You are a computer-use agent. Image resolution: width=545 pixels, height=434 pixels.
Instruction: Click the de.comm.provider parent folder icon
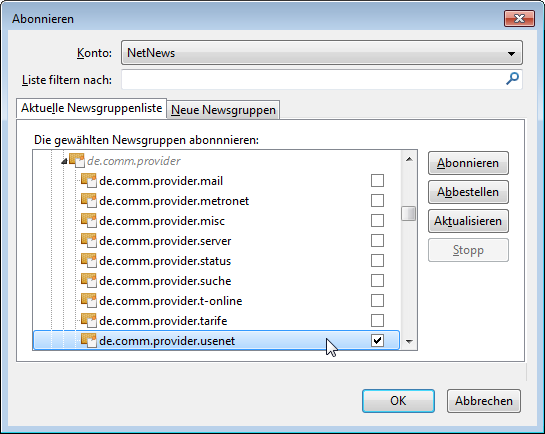pyautogui.click(x=77, y=161)
